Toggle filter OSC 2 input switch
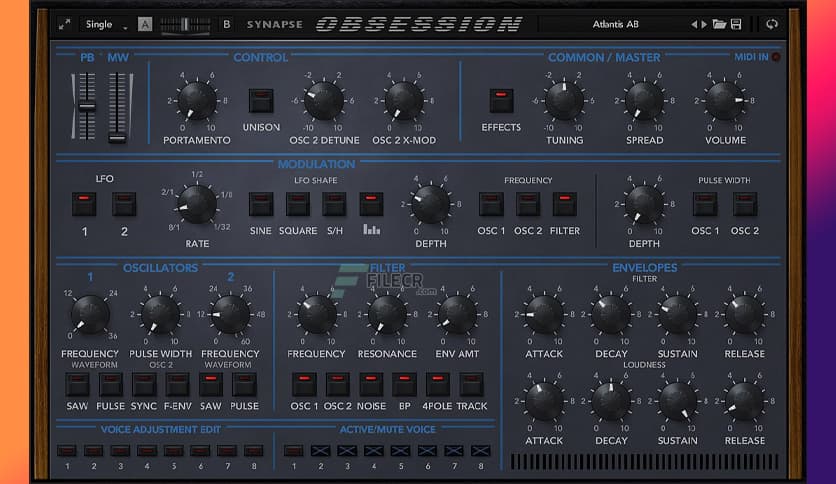This screenshot has height=484, width=836. (x=337, y=384)
